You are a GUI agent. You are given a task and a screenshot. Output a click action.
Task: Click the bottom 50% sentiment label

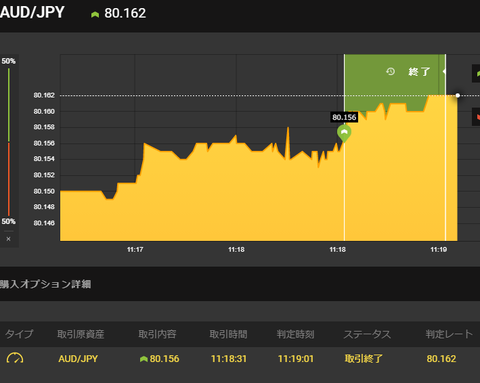pyautogui.click(x=8, y=221)
